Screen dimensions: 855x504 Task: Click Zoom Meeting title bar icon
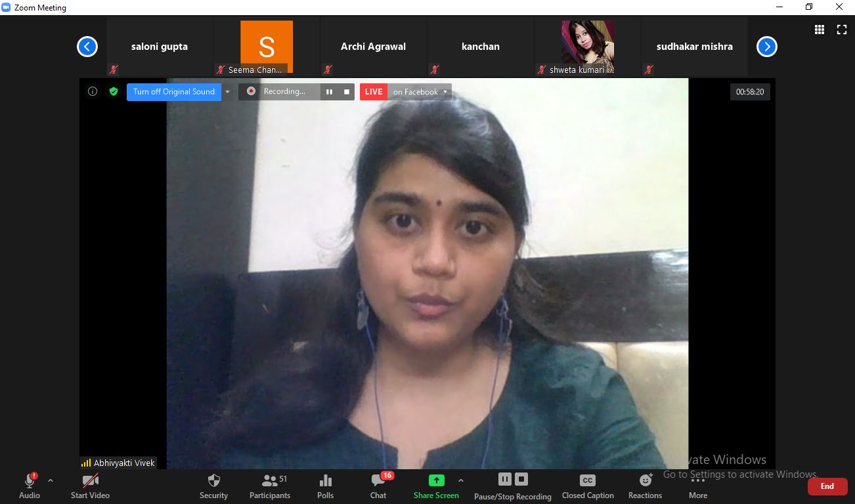7,8
